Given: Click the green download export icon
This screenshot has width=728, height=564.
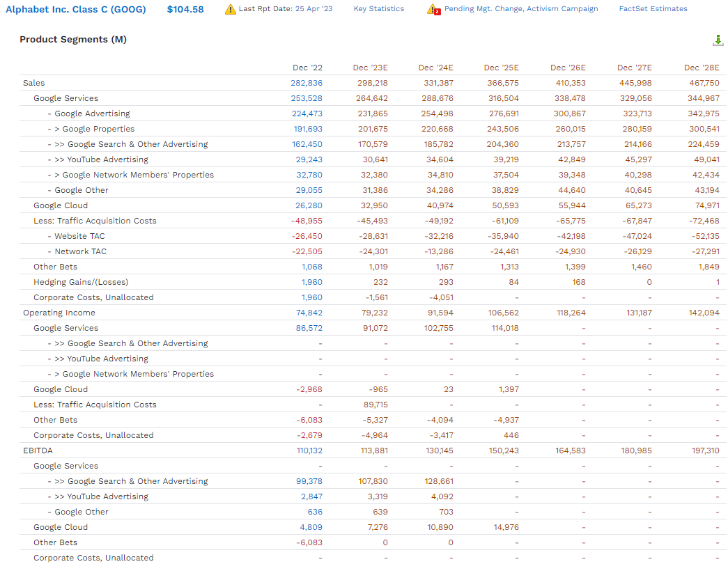Looking at the screenshot, I should point(718,40).
